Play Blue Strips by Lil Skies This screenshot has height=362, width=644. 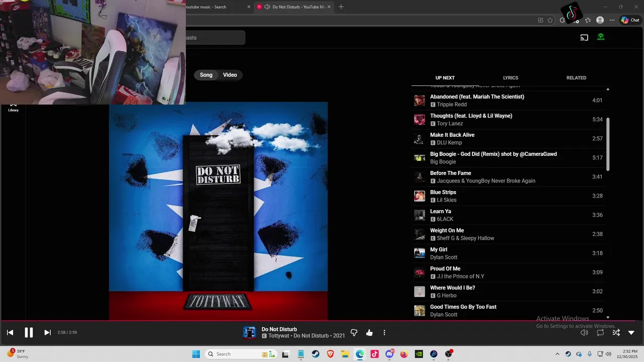point(509,196)
